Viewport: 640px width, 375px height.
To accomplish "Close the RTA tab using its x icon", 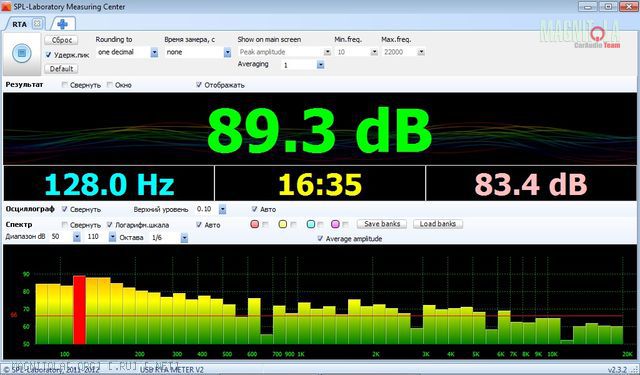I will 37,24.
